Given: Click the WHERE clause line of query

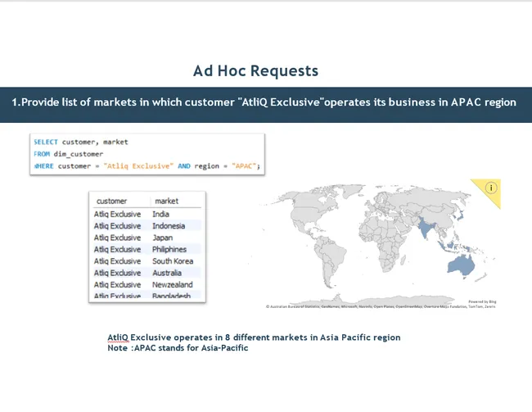Looking at the screenshot, I should (x=147, y=166).
